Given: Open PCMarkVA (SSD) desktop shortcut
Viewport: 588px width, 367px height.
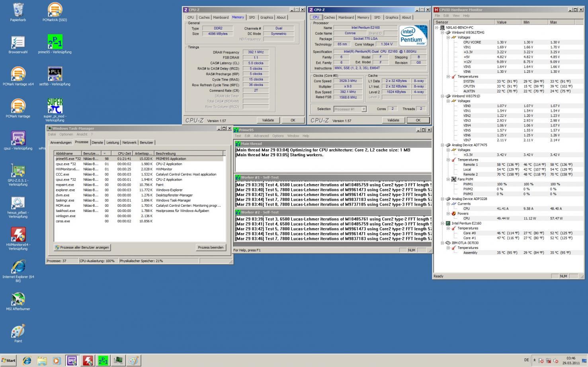Looking at the screenshot, I should pyautogui.click(x=55, y=12).
